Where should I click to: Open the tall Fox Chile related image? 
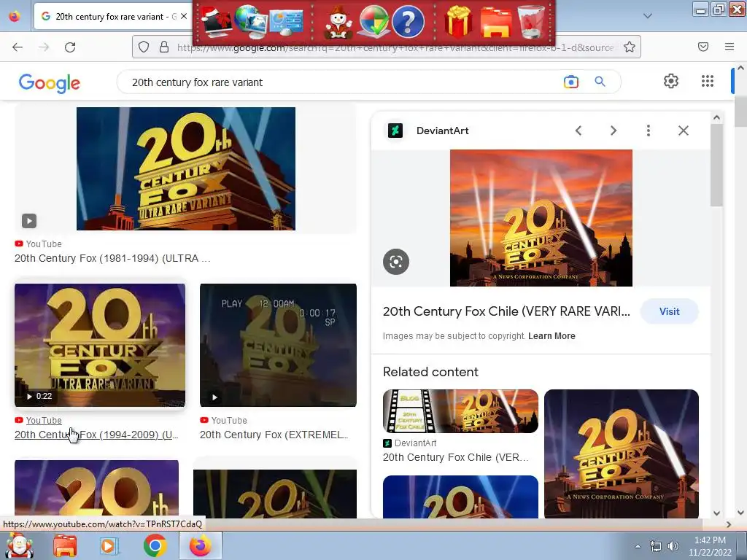coord(622,454)
